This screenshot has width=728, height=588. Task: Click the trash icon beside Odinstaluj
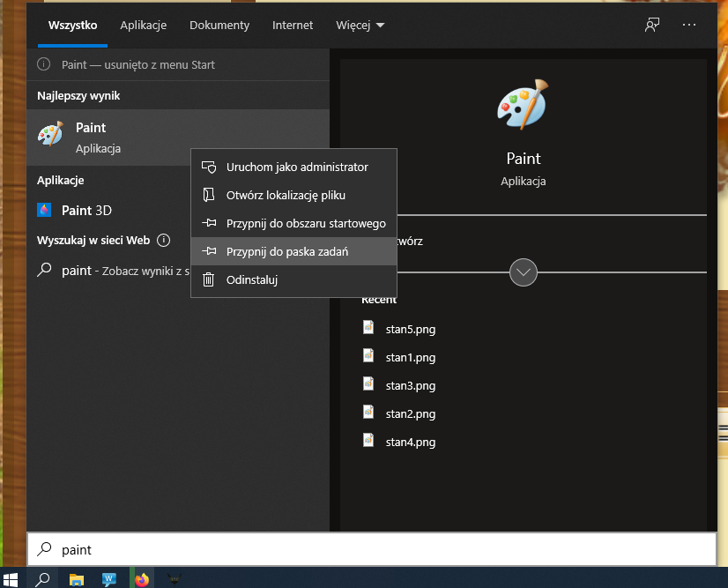[x=209, y=279]
